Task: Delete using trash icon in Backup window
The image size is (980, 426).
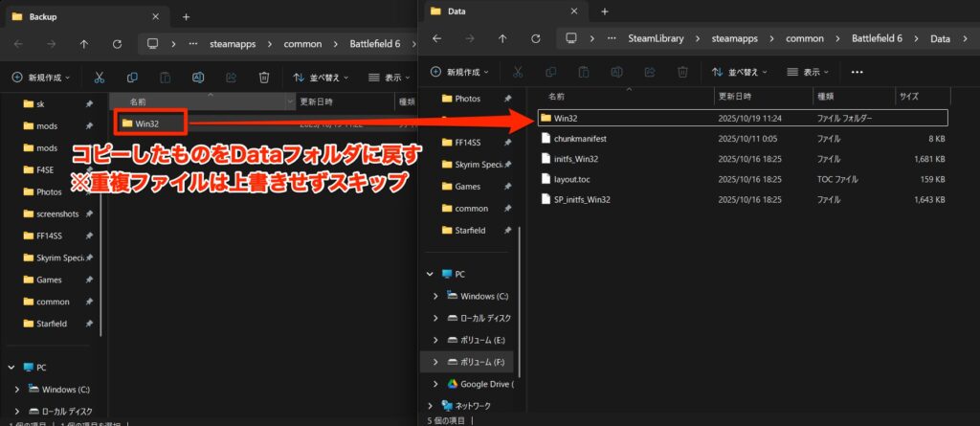Action: pos(264,77)
